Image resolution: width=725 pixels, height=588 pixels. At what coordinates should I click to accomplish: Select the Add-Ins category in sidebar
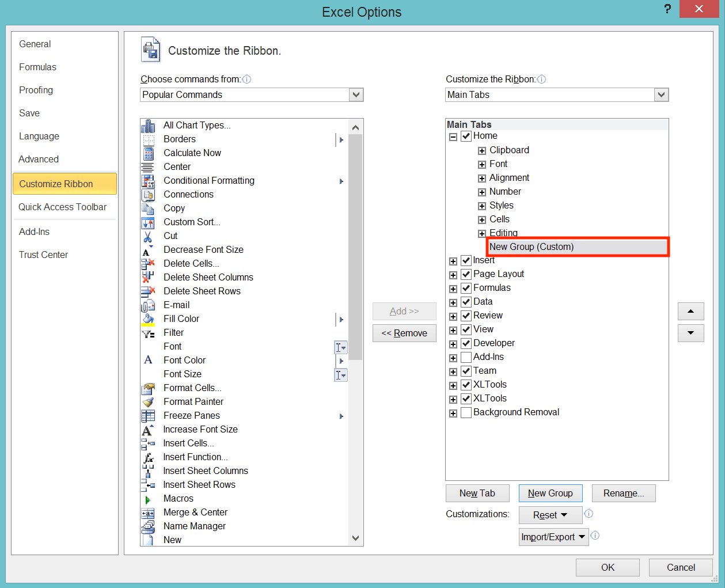pyautogui.click(x=35, y=232)
